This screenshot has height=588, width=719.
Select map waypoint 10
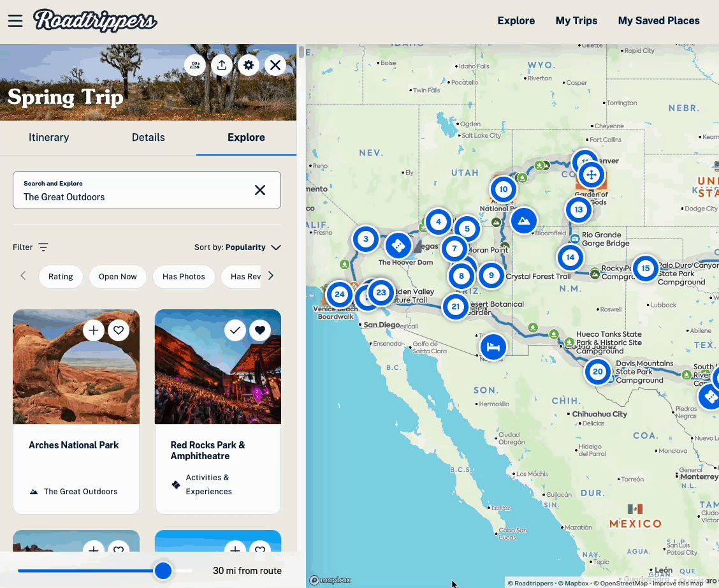pyautogui.click(x=504, y=189)
